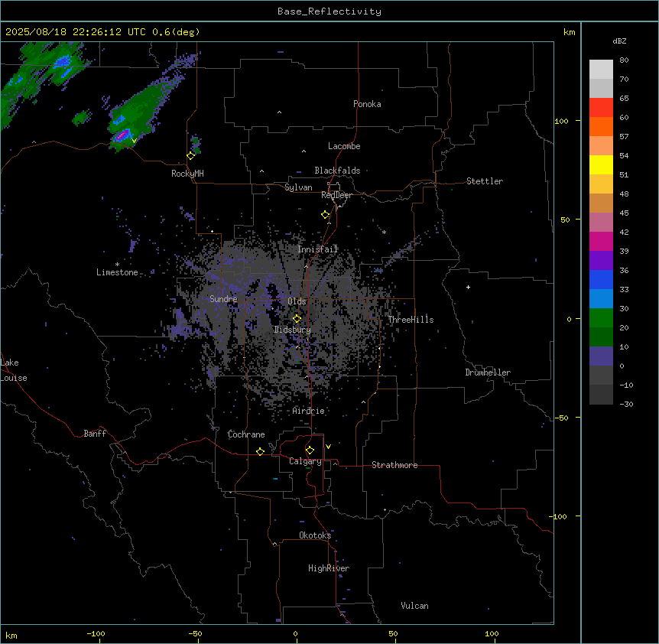Click the 0 tick on the bottom axis
The image size is (659, 644).
click(295, 633)
